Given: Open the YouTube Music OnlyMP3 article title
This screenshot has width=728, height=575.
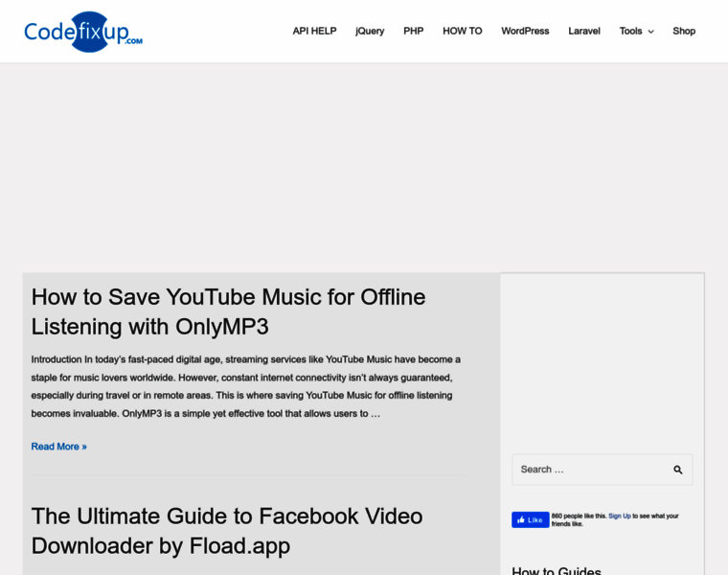Looking at the screenshot, I should click(228, 311).
